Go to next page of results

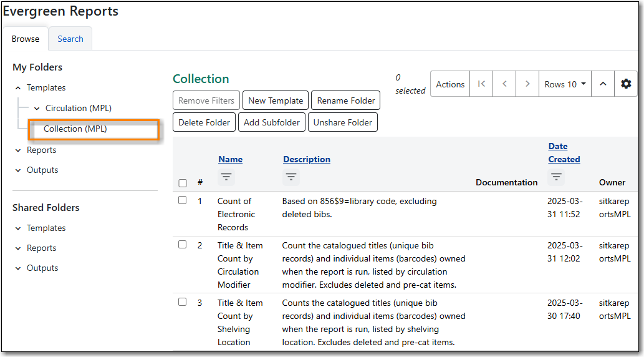click(527, 84)
